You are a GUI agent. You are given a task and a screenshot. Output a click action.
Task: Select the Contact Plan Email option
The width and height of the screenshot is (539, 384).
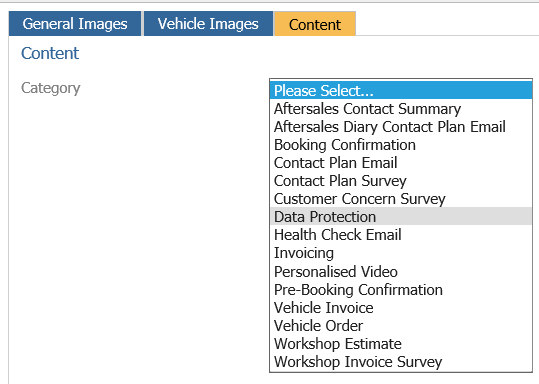tap(401, 163)
